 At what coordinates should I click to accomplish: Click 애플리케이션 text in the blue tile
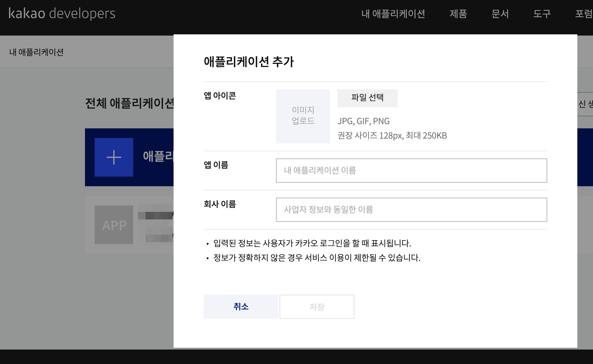[158, 156]
